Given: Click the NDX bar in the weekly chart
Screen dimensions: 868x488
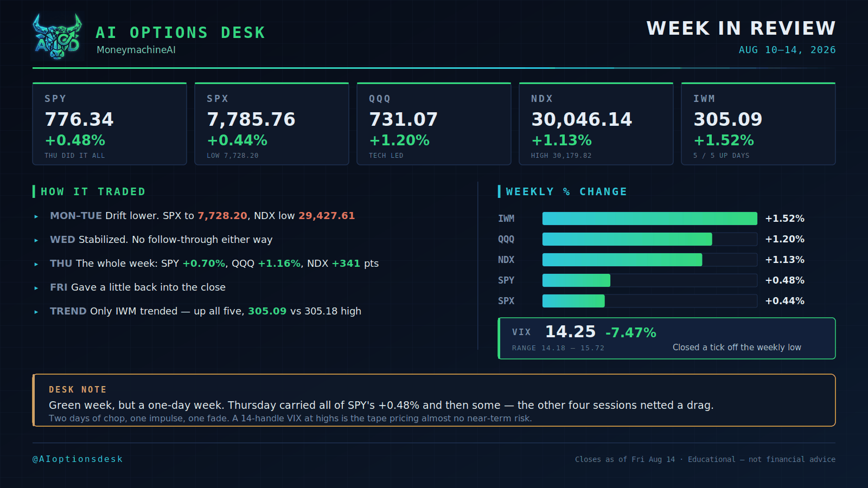Looking at the screenshot, I should pos(622,260).
